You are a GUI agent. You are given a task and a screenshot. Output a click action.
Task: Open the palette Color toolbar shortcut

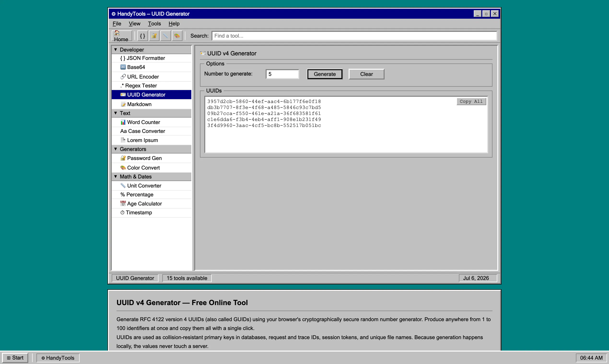(177, 36)
